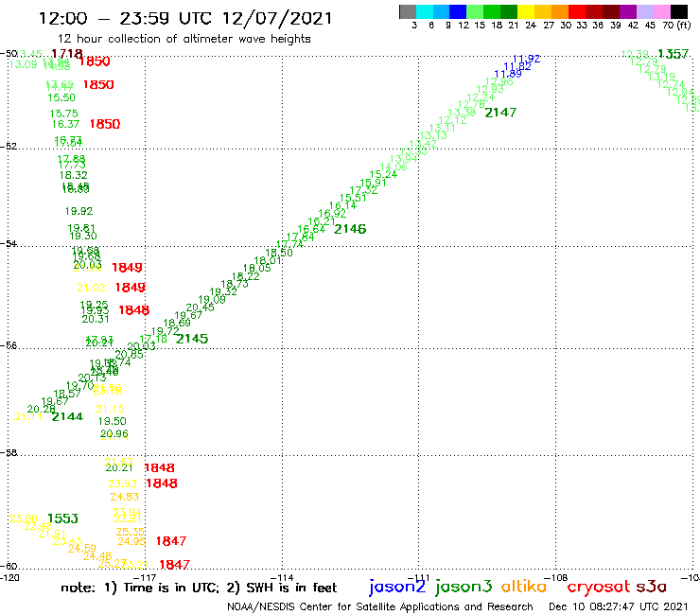Screen dimensions: 700x615
Task: Click the red 1847 label beside 24.93
Action: coord(171,541)
